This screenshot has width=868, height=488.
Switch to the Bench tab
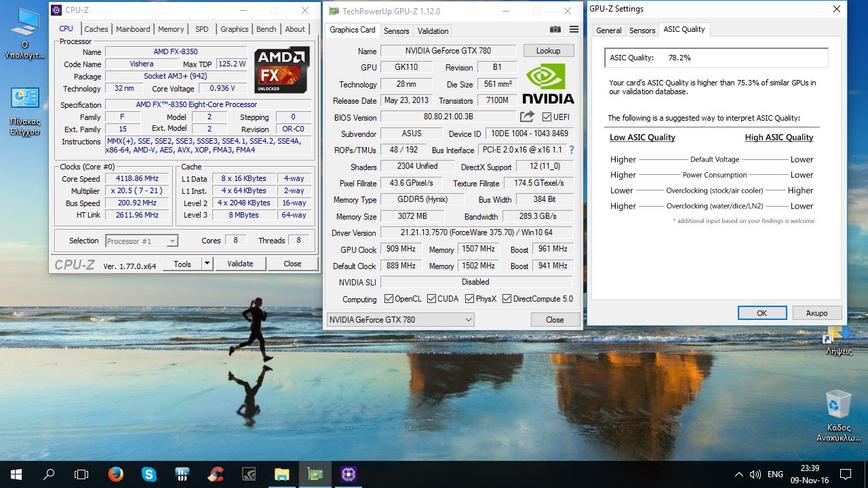click(267, 29)
